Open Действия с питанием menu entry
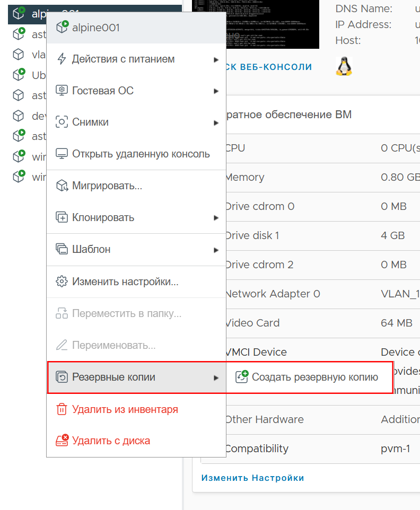This screenshot has height=510, width=420. tap(136, 59)
